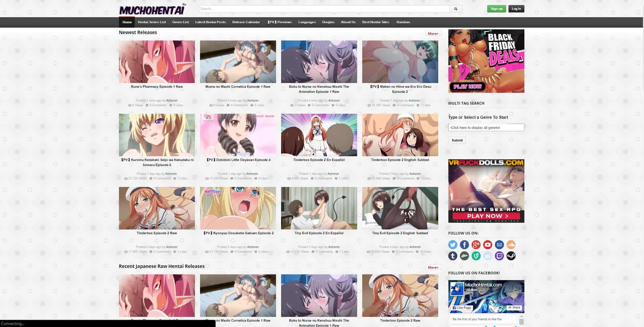Viewport: 644px width, 327px height.
Task: Open the Vine follow icon
Action: click(x=476, y=256)
